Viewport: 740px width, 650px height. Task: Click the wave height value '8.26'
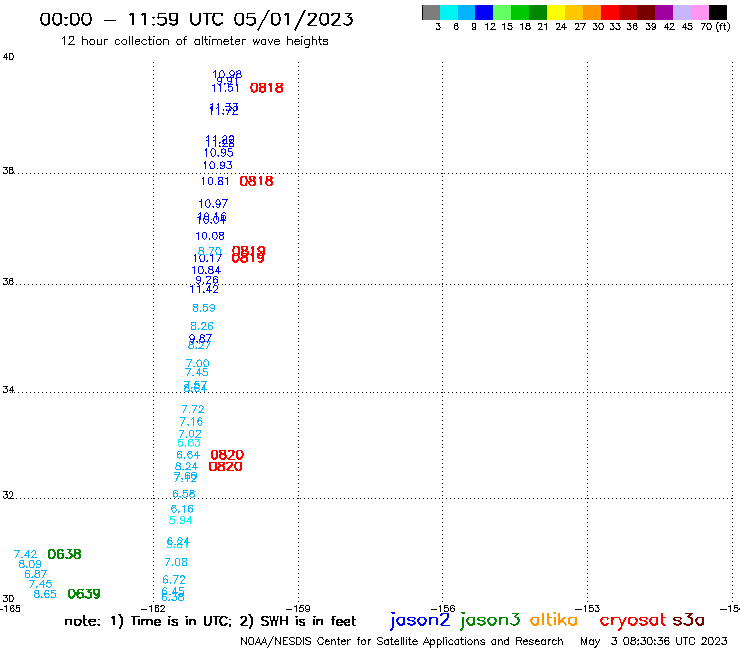coord(202,326)
